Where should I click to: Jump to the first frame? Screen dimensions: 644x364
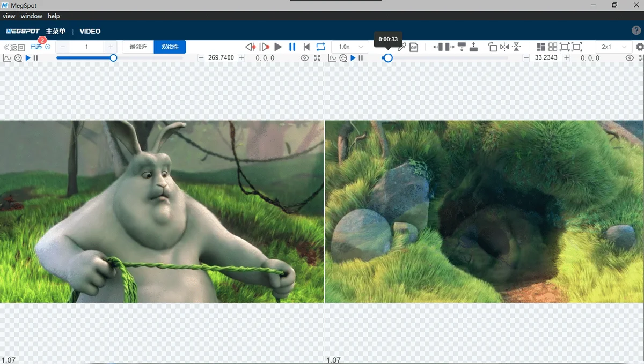coord(306,47)
